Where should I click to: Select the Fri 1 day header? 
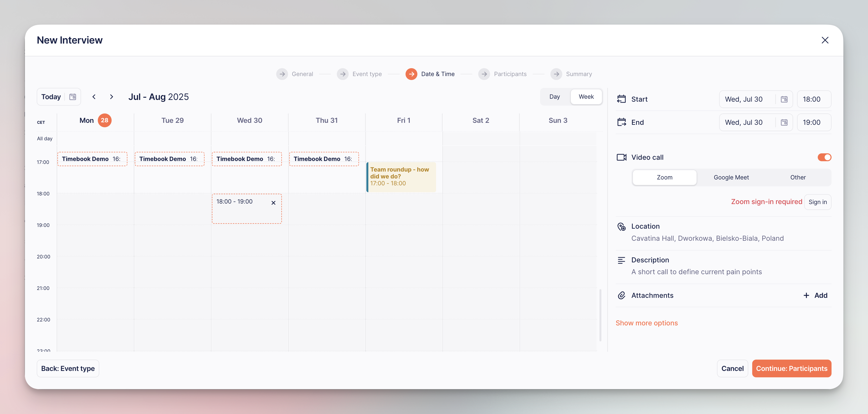404,121
